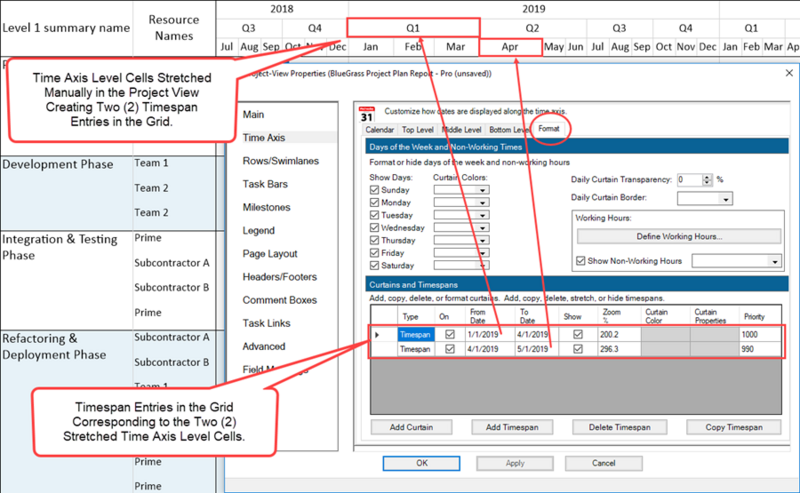Screen dimensions: 800x493
Task: Toggle Show checkbox for 296.3 timespan
Action: pos(578,349)
